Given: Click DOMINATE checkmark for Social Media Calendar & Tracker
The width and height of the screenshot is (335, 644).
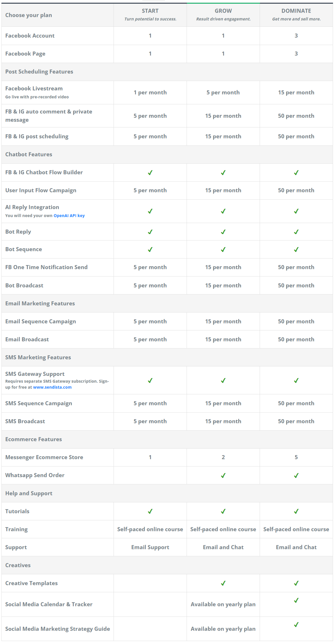Looking at the screenshot, I should (296, 600).
